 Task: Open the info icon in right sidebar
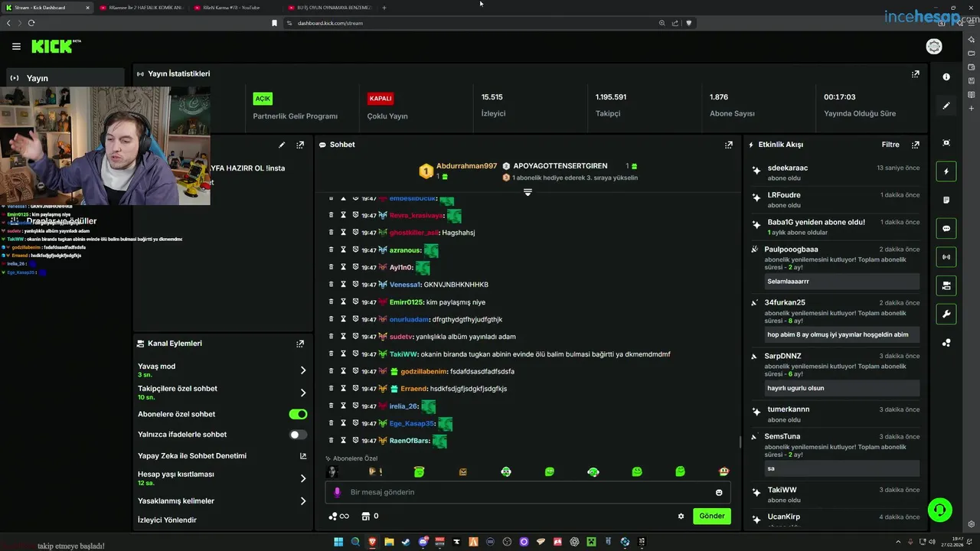[x=946, y=77]
